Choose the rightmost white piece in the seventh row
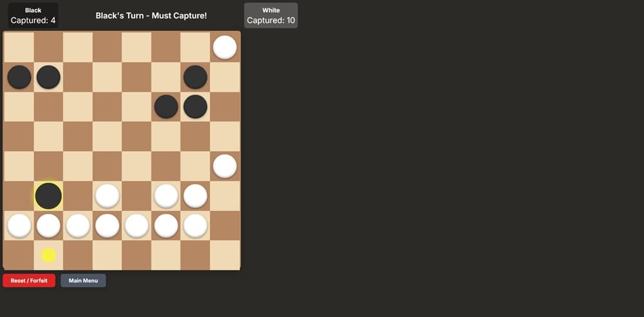 pyautogui.click(x=195, y=226)
